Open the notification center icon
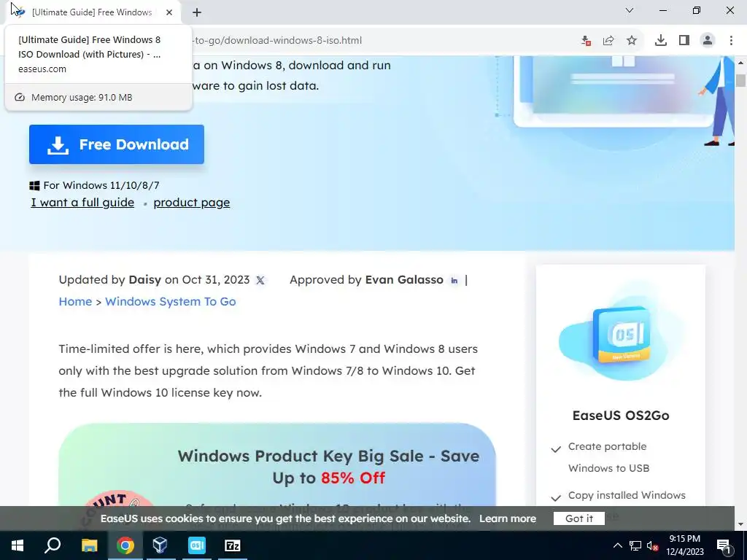The width and height of the screenshot is (747, 560). click(724, 545)
